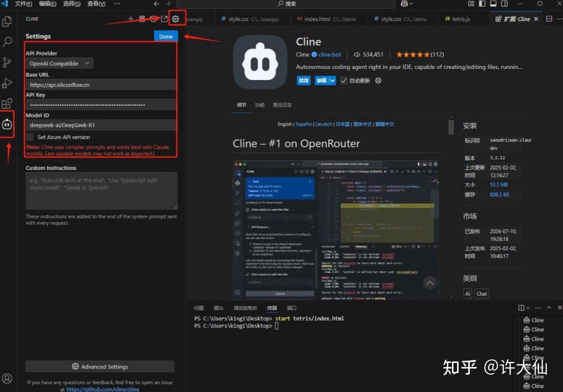
Task: Disable 自动更新 for the Cline extension
Action: pos(343,80)
